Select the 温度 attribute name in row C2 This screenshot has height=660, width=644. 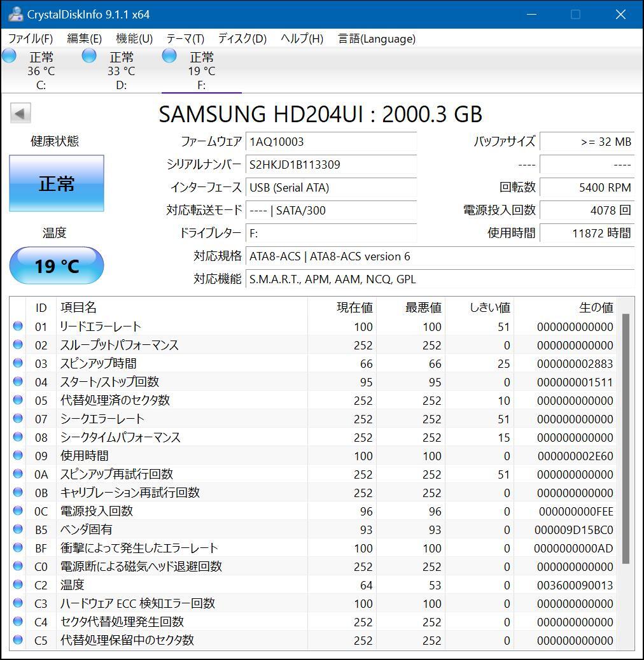[73, 585]
